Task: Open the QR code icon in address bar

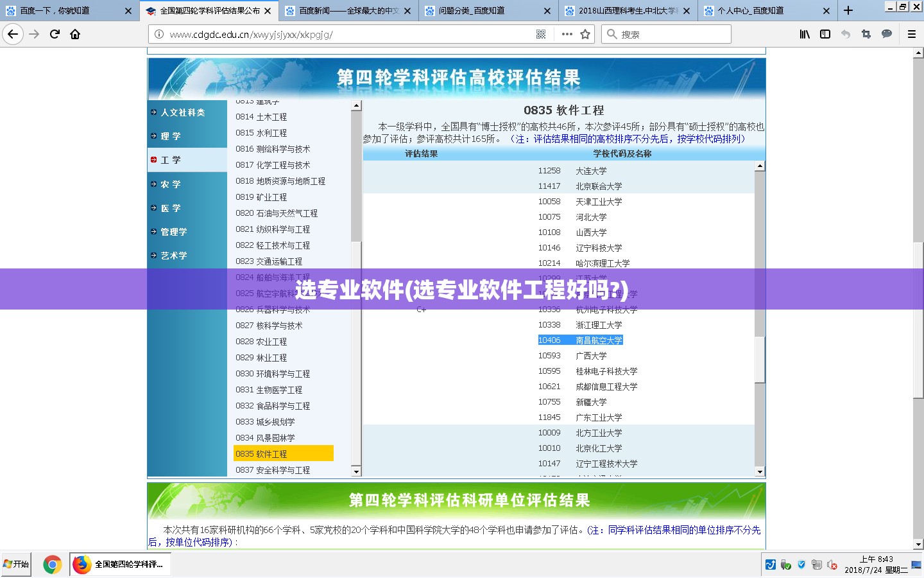Action: (541, 34)
